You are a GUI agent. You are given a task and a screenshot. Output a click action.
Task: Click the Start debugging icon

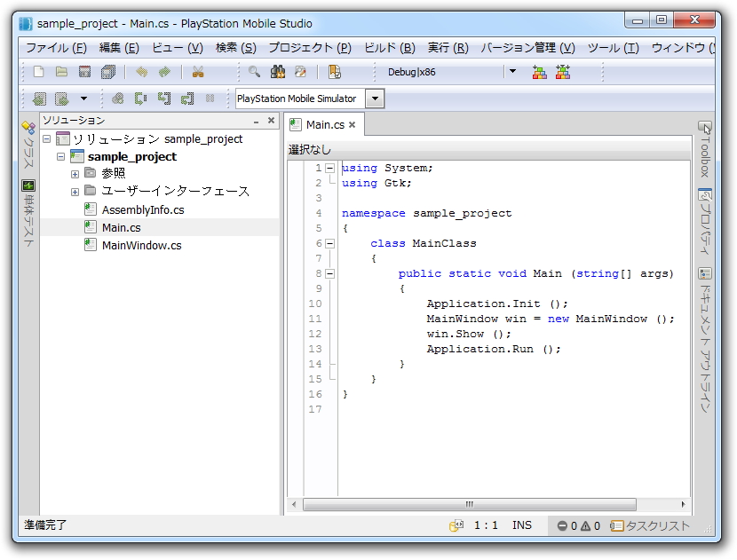(x=117, y=99)
